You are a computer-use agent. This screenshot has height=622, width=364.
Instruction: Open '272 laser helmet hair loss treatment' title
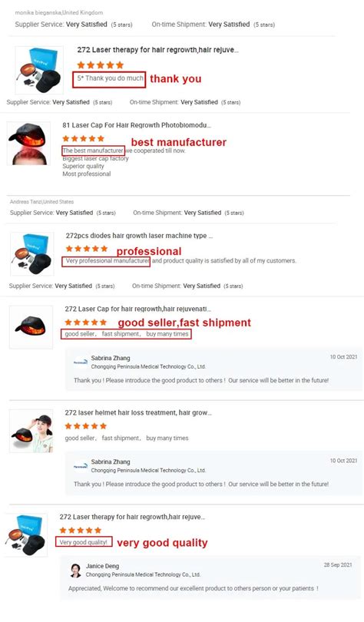138,412
